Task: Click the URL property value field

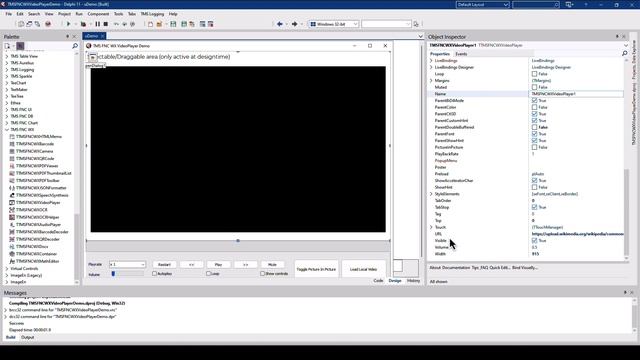Action: coord(576,234)
